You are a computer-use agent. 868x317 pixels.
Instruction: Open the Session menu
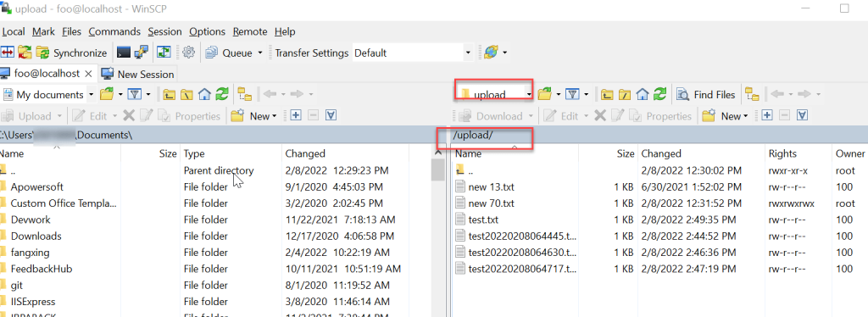tap(165, 31)
